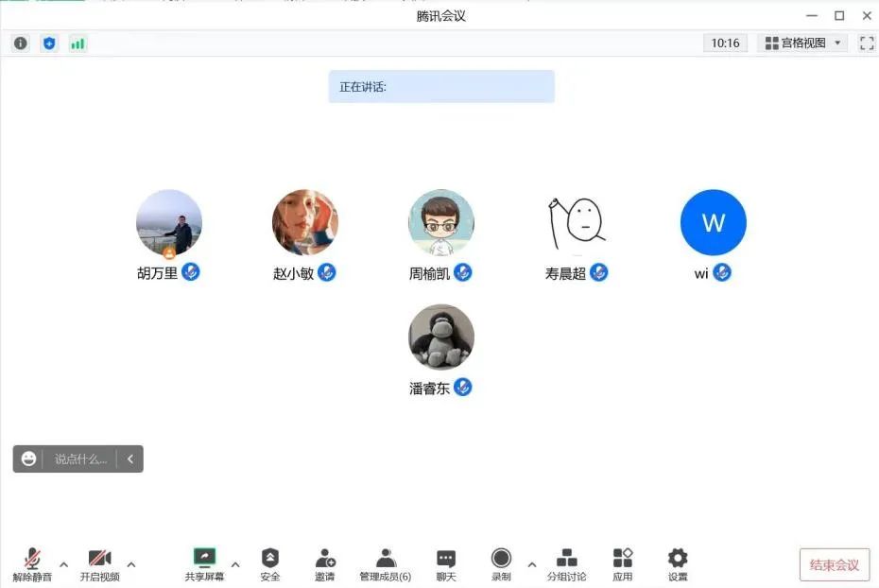Open 设置 settings gear
879x588 pixels.
point(678,564)
